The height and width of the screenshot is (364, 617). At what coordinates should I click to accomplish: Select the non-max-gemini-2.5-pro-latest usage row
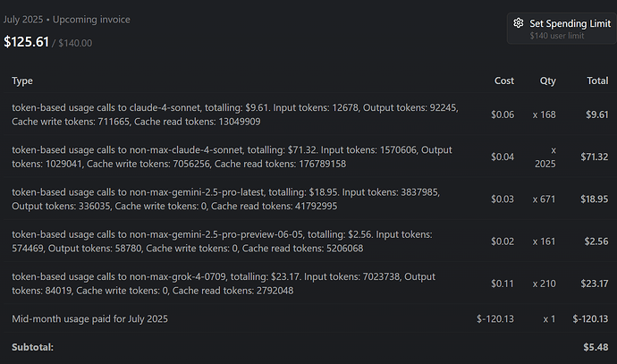tap(310, 199)
